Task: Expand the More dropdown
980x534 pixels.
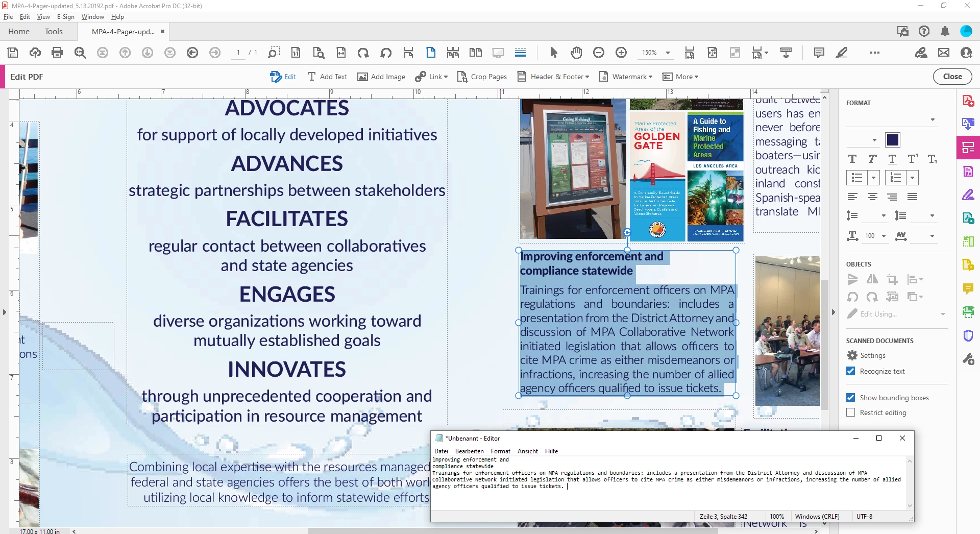Action: click(696, 77)
